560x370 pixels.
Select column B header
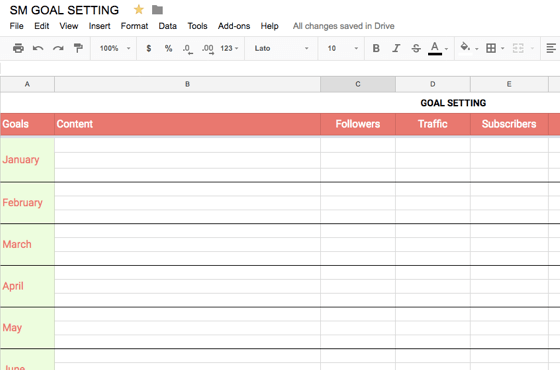click(188, 84)
